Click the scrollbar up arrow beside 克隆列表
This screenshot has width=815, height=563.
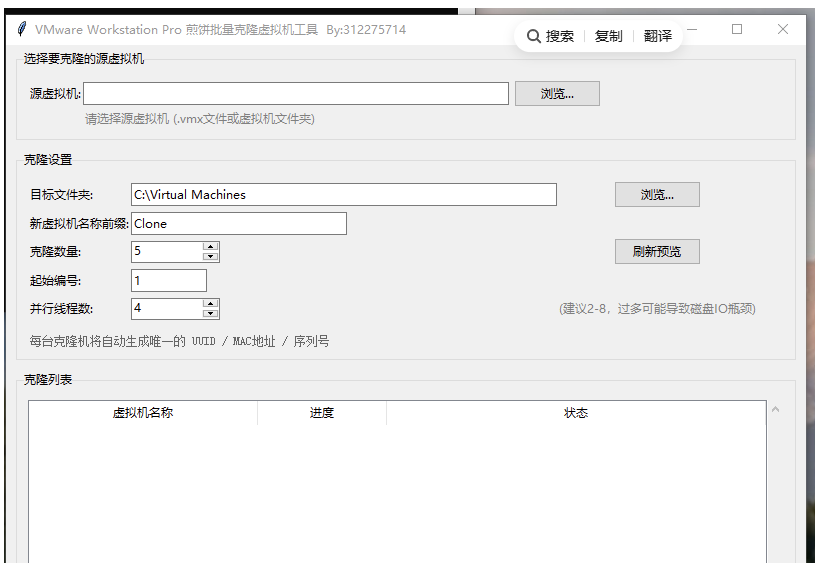point(776,410)
